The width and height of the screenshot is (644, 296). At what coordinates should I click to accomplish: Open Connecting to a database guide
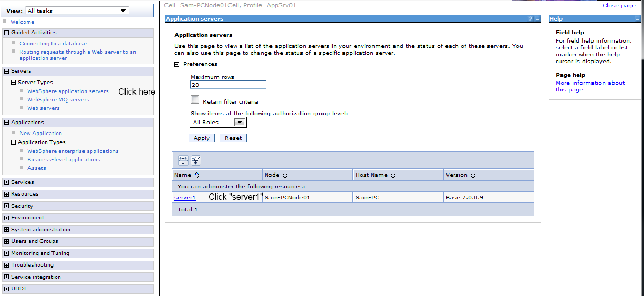(x=53, y=44)
